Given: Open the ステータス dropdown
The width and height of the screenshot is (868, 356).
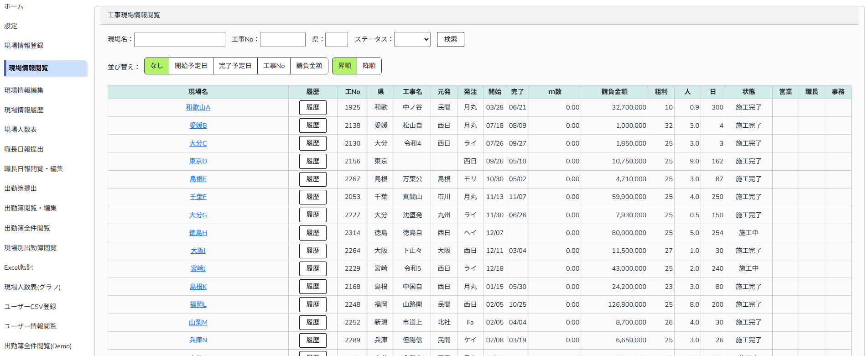Looking at the screenshot, I should tap(412, 40).
